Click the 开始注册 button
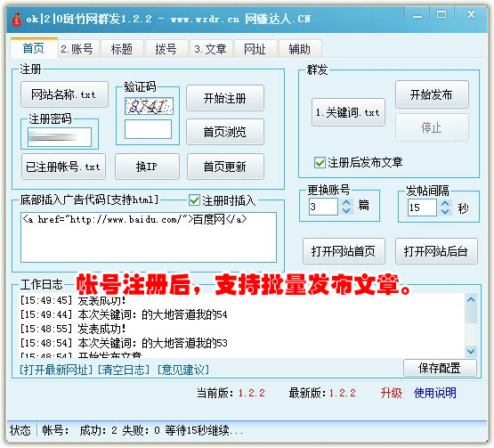 (224, 98)
